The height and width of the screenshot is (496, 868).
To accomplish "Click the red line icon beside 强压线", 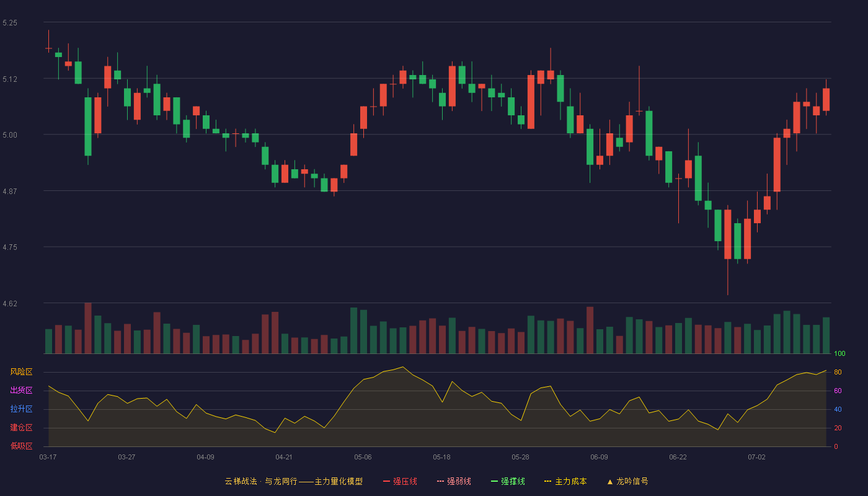I will pos(386,481).
